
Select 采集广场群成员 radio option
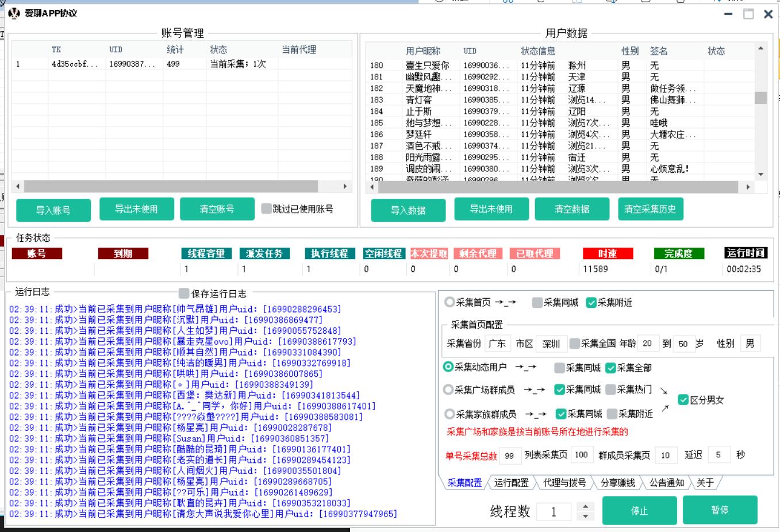pyautogui.click(x=448, y=390)
